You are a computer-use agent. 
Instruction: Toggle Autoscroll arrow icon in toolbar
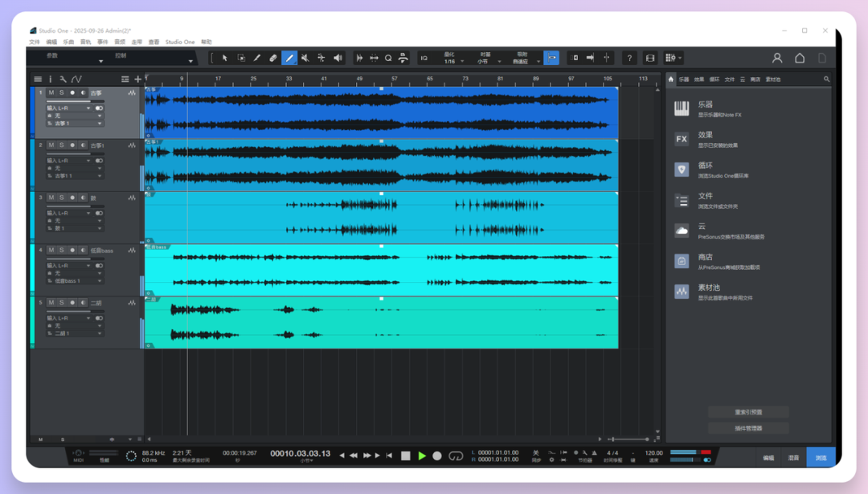point(590,58)
